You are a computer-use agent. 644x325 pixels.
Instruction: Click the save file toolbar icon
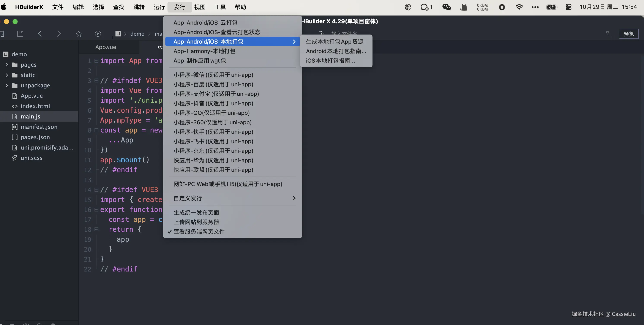coord(20,33)
